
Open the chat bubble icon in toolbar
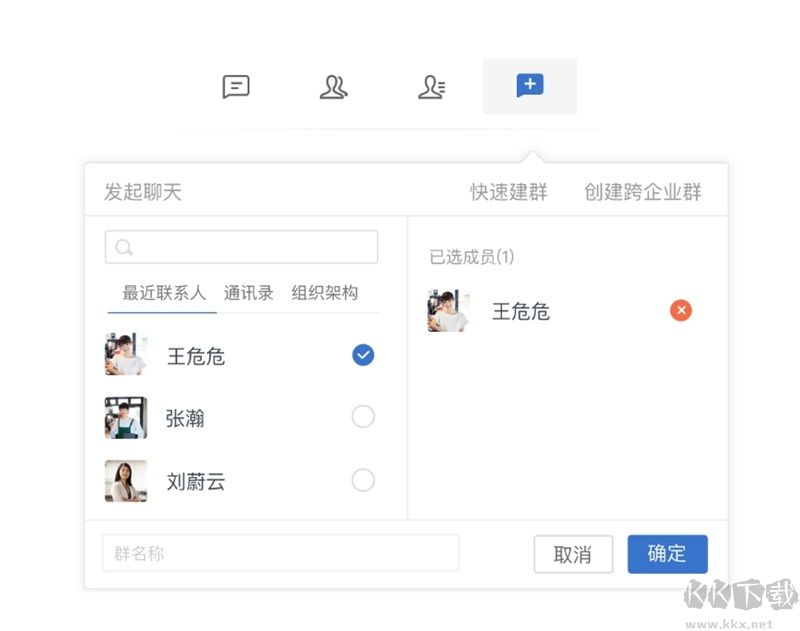pos(236,87)
